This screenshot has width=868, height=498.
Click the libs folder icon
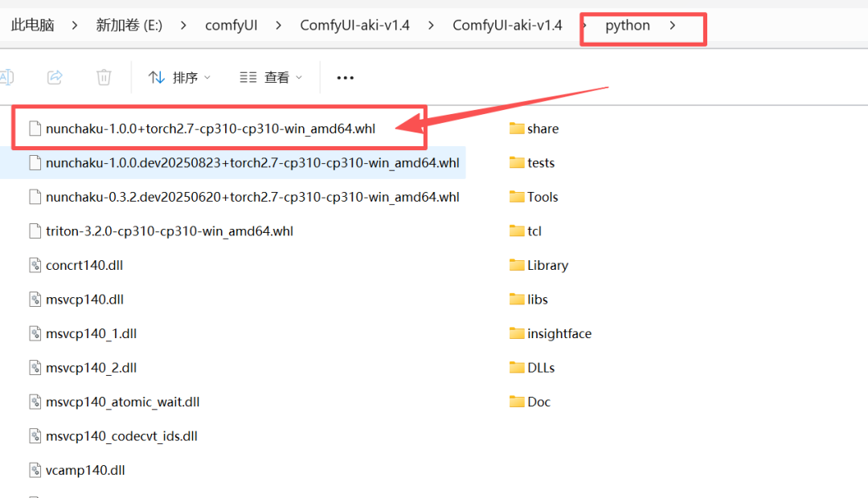coord(517,300)
